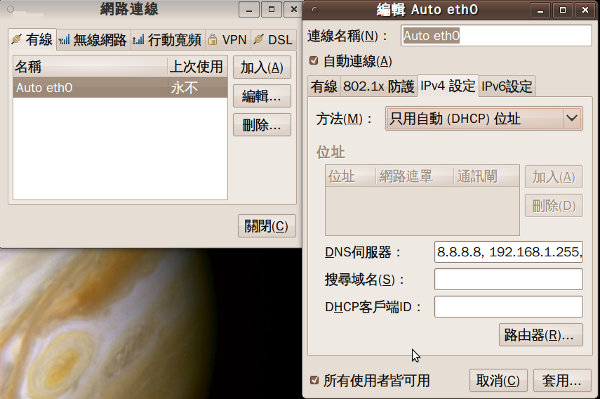Select the Auto eth0 connection row
The width and height of the screenshot is (600, 399).
tap(120, 88)
